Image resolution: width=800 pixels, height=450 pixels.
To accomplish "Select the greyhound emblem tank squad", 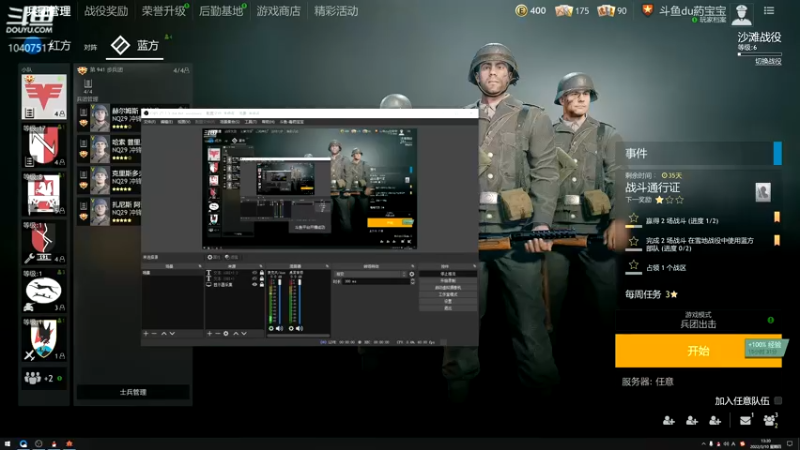I will point(44,291).
